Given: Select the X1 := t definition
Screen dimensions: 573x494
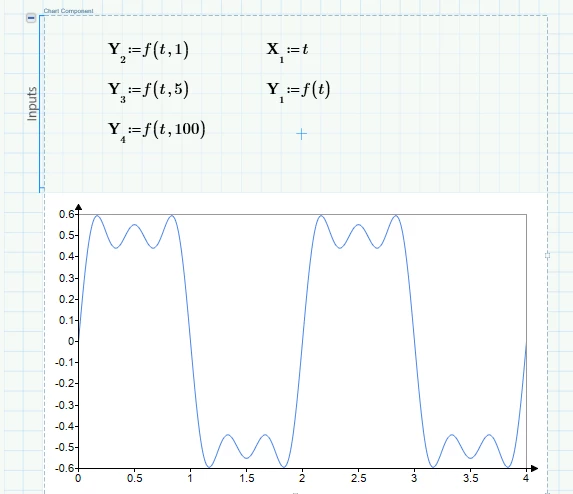Looking at the screenshot, I should tap(288, 52).
